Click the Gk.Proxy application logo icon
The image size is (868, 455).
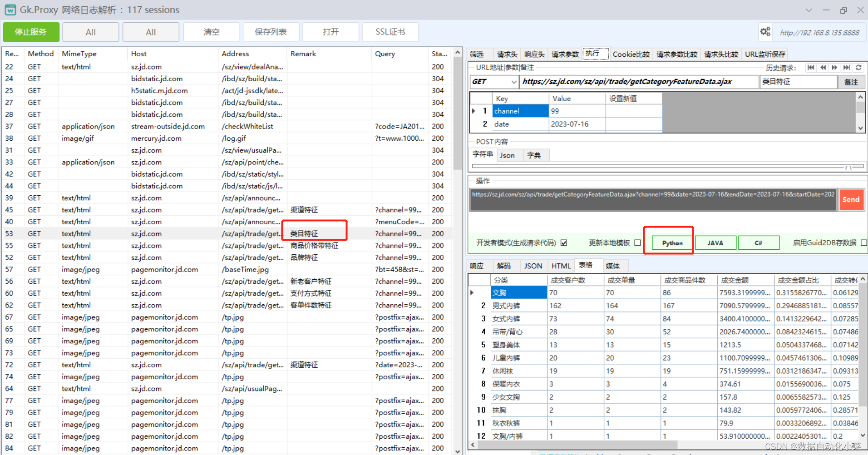click(10, 10)
